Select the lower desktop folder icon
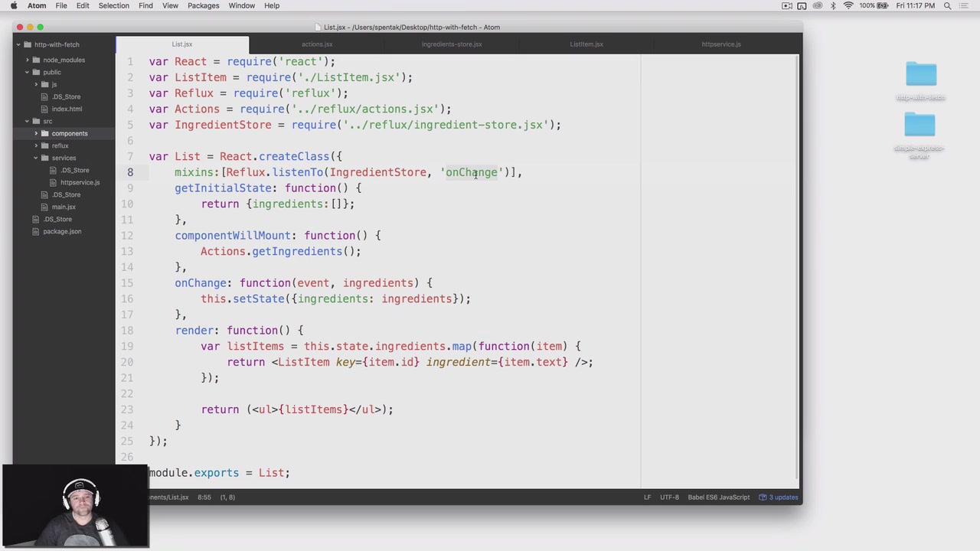 (920, 125)
